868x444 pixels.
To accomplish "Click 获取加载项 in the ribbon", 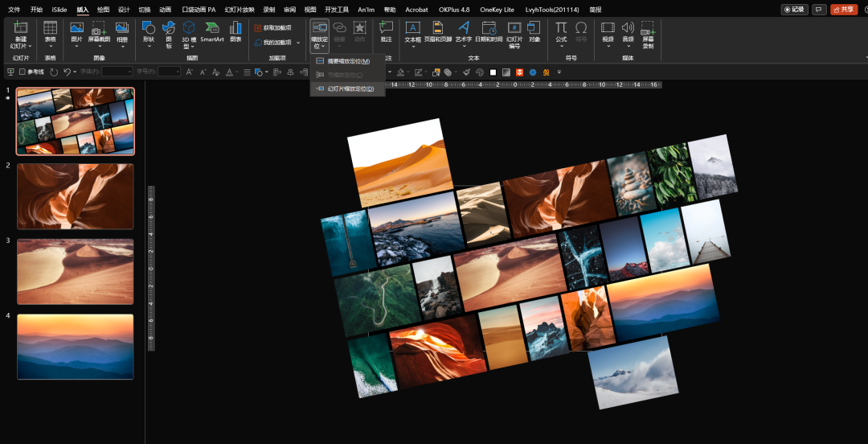I will pyautogui.click(x=272, y=27).
